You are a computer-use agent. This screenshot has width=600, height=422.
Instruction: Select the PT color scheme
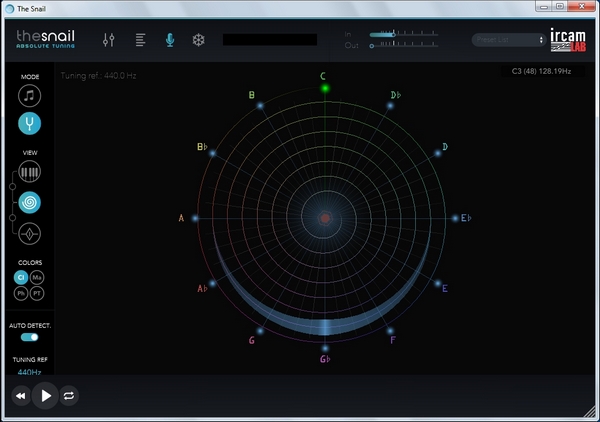click(x=37, y=293)
